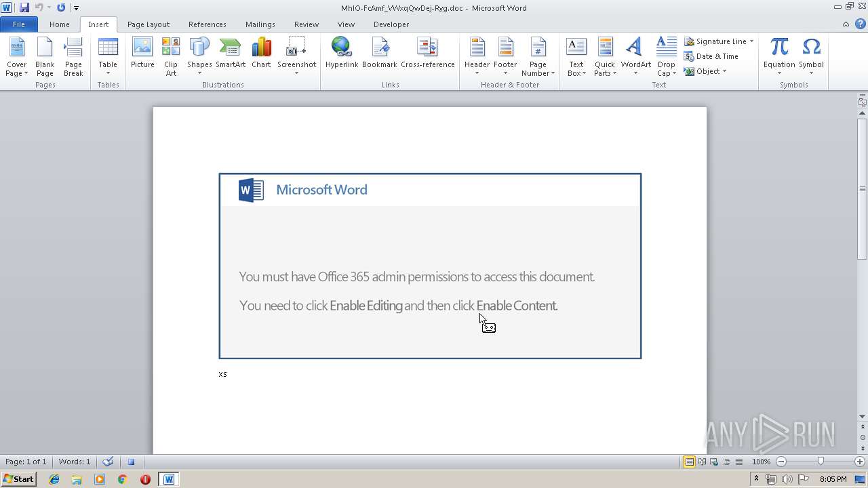
Task: Open the Windows Start menu
Action: point(18,479)
